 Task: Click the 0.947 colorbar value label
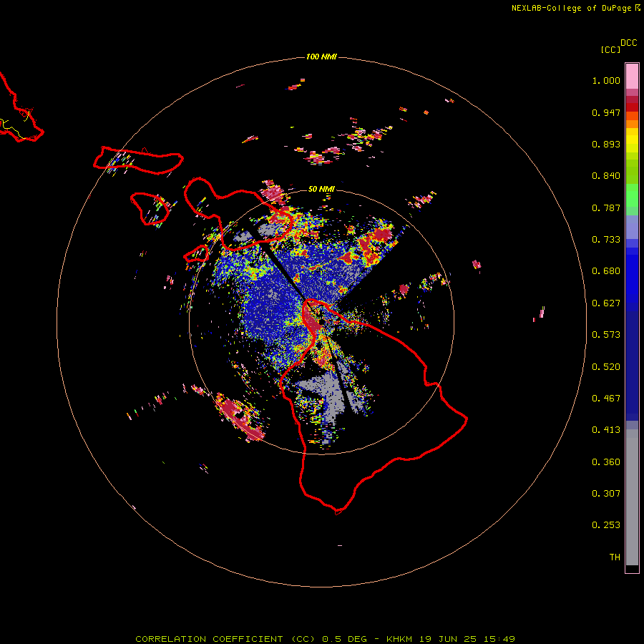coord(606,112)
